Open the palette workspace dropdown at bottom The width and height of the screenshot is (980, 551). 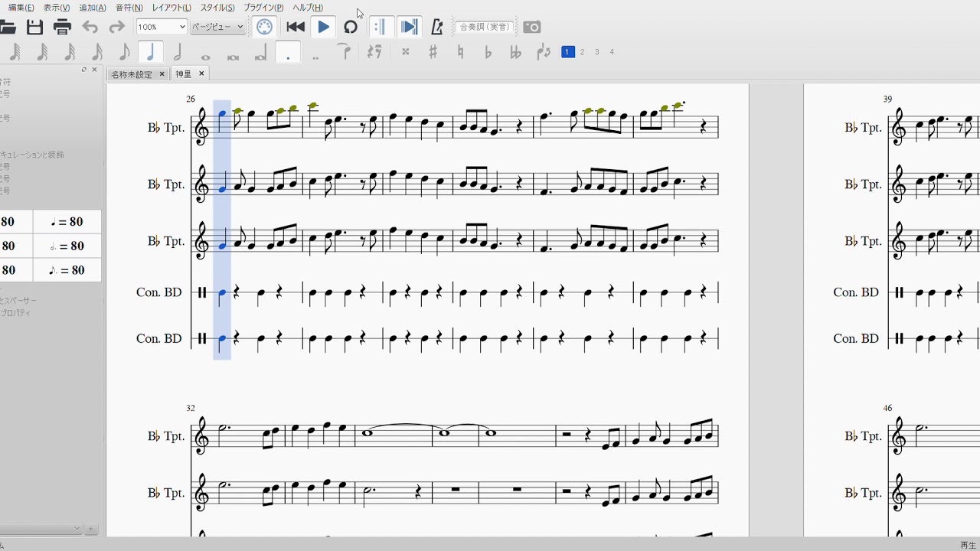(41, 529)
